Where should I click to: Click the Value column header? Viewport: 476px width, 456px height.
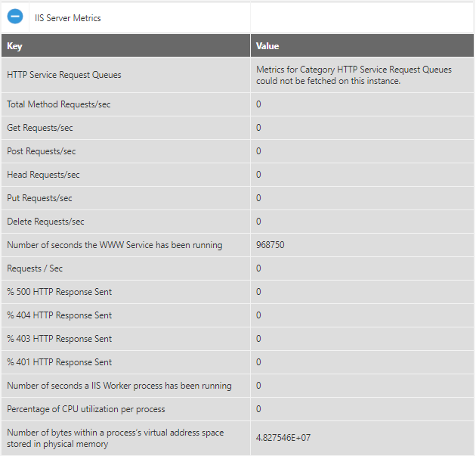267,46
